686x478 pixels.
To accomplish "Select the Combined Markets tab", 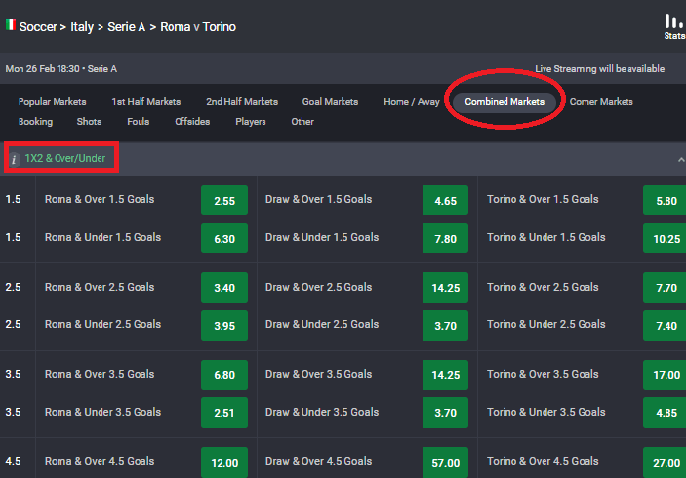I will click(504, 102).
